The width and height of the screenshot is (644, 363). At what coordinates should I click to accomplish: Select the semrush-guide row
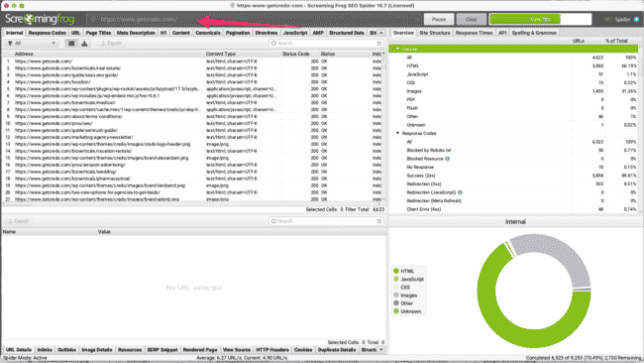(192, 130)
